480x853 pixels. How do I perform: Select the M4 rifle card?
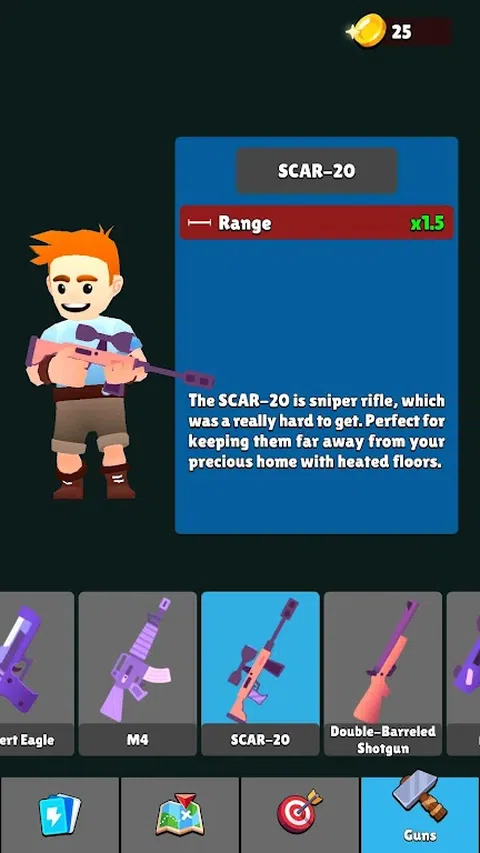coord(138,673)
